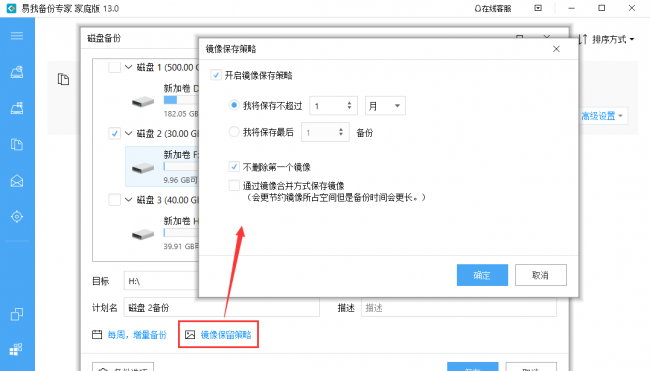This screenshot has width=650, height=371.
Task: Open mail backup icon in sidebar
Action: [17, 181]
